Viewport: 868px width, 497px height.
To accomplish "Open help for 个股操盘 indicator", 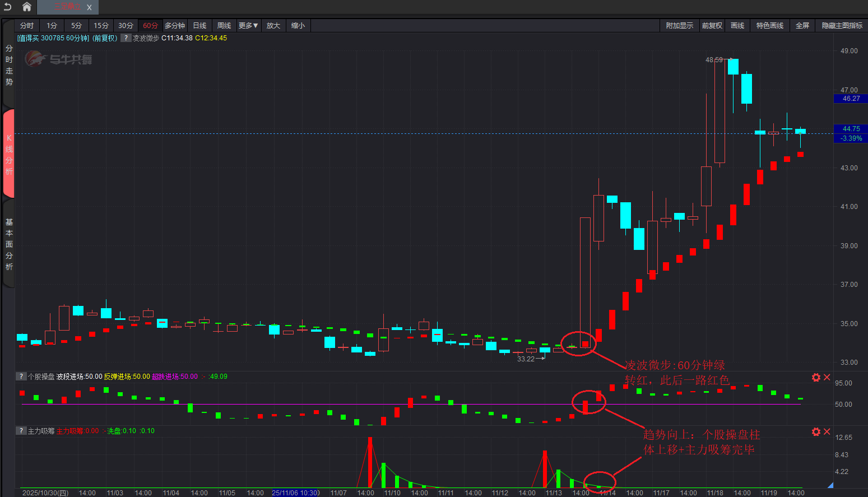I will pos(21,377).
